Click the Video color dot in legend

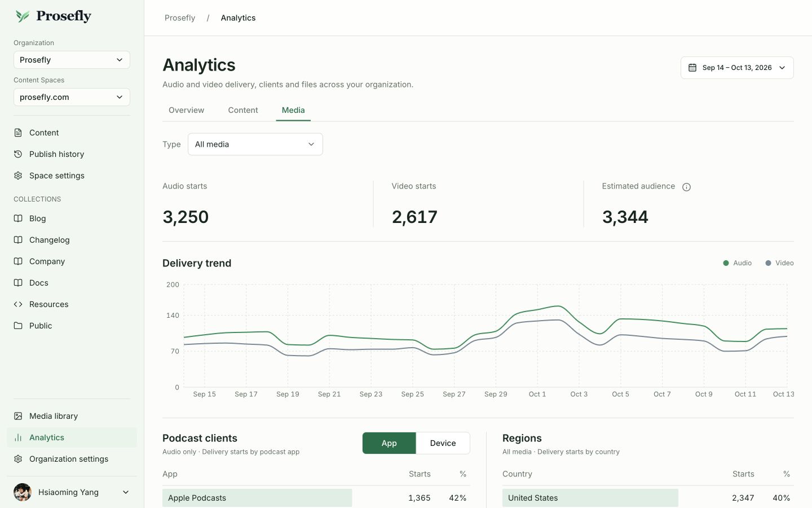tap(768, 263)
